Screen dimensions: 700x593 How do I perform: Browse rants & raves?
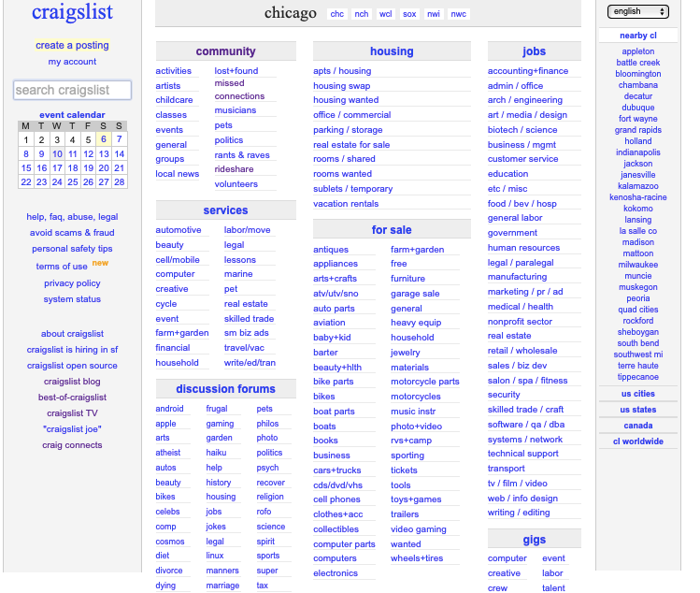[x=242, y=155]
